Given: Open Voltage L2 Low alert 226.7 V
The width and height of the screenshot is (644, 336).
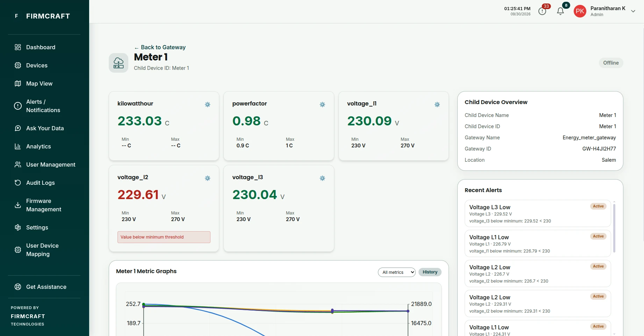Looking at the screenshot, I should pyautogui.click(x=538, y=273).
